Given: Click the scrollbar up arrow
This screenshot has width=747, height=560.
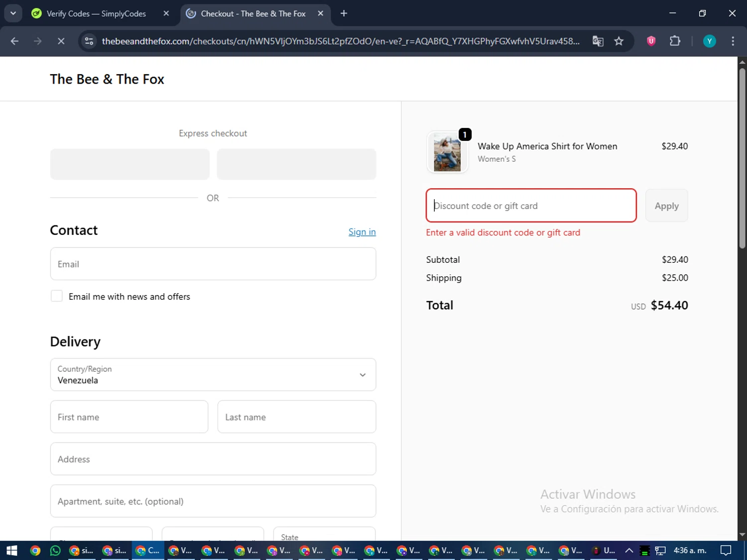Looking at the screenshot, I should pos(742,62).
